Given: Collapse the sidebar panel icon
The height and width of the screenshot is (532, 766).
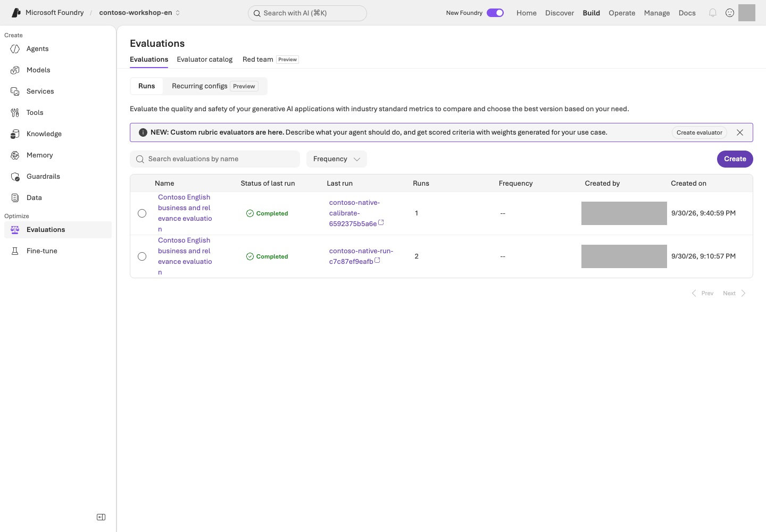Looking at the screenshot, I should 101,517.
